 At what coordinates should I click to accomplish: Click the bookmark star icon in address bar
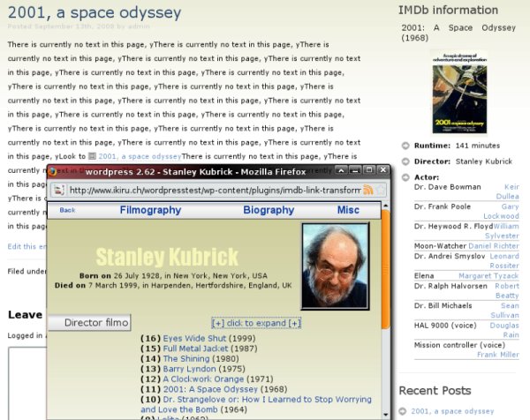(381, 190)
